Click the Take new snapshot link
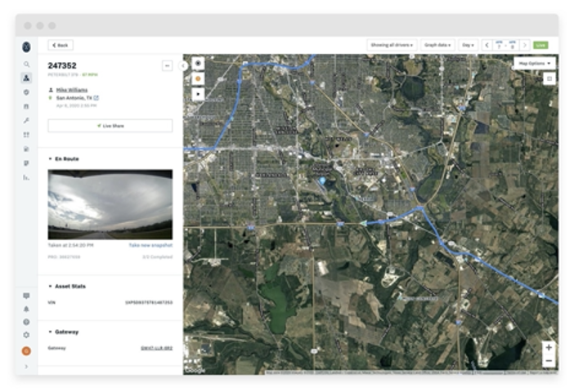 (150, 245)
